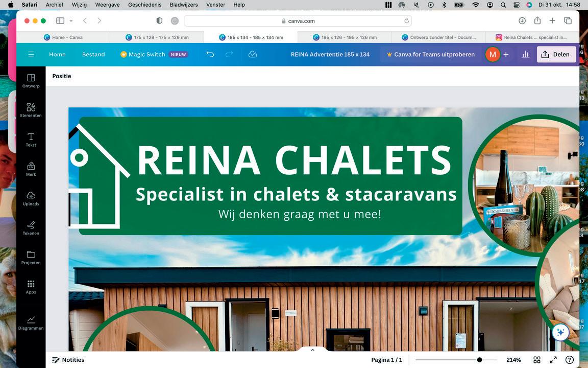Add a collaborator with the plus icon

pos(506,55)
